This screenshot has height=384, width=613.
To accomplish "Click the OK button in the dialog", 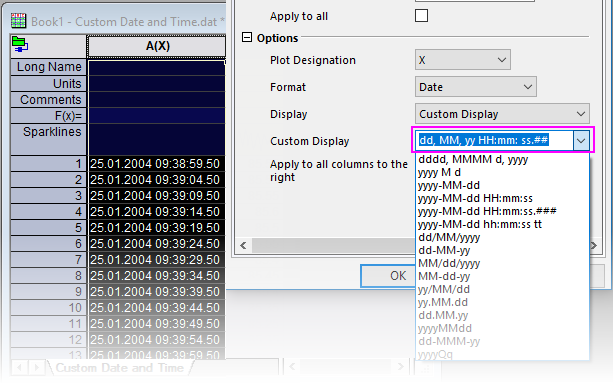I will tap(388, 276).
